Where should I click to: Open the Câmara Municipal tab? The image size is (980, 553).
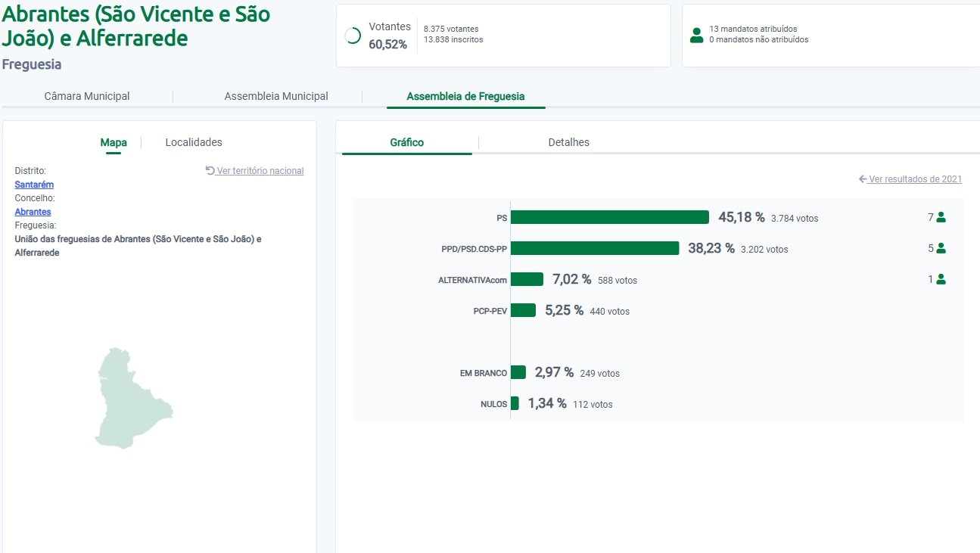(87, 96)
